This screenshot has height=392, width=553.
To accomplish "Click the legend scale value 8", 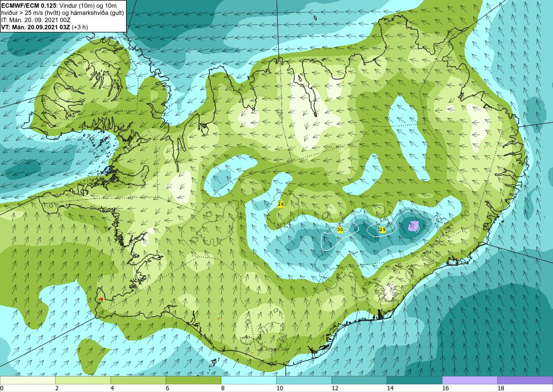I will (x=222, y=388).
